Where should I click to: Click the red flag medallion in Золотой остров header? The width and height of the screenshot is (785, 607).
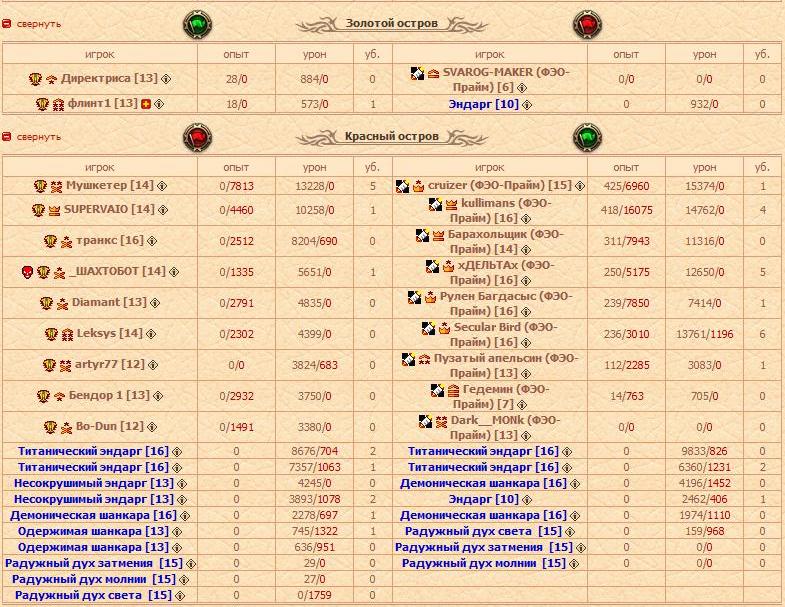(587, 25)
